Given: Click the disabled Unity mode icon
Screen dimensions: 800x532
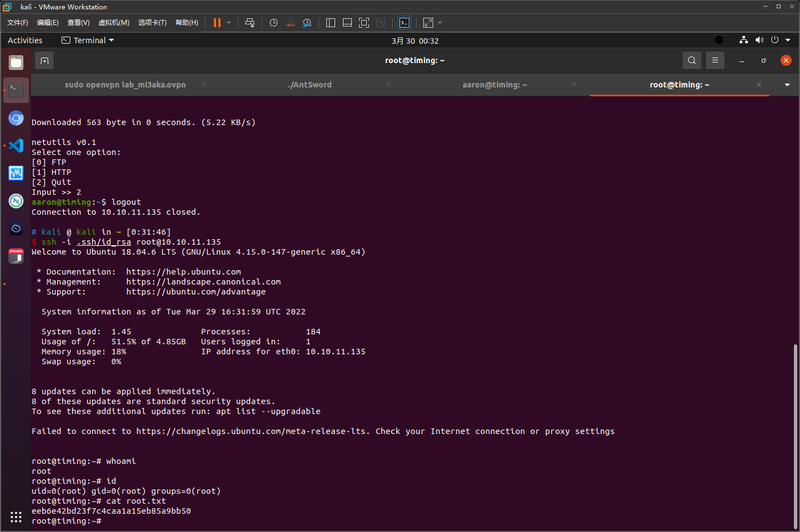Looking at the screenshot, I should click(x=381, y=23).
